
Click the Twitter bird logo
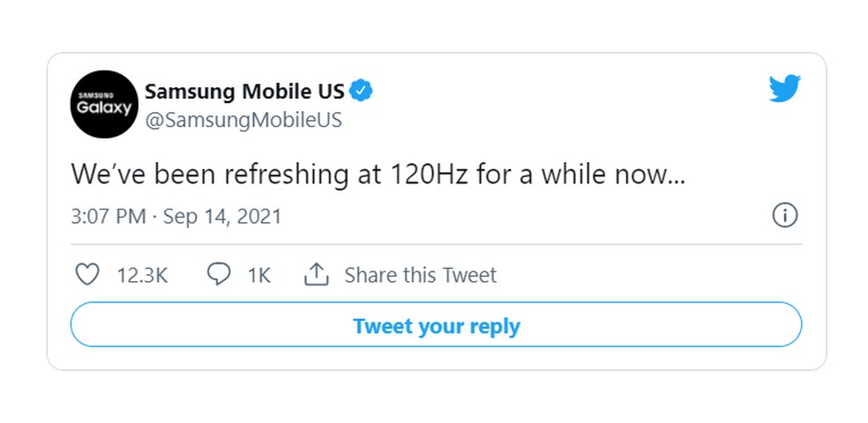[x=783, y=90]
